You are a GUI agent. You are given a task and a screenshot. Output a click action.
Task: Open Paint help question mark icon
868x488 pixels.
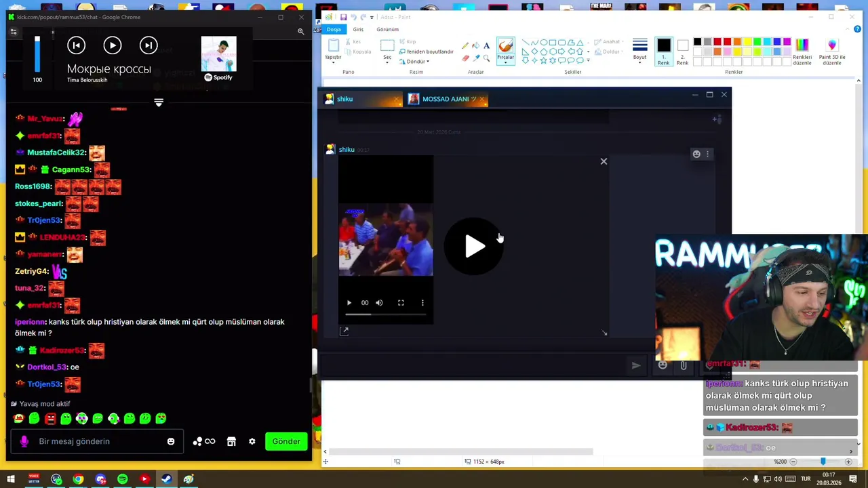tap(857, 29)
